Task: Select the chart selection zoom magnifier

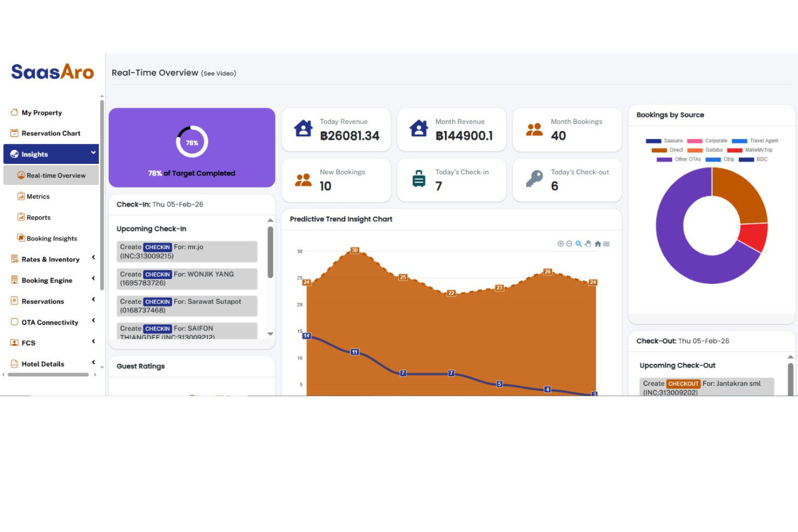Action: [x=579, y=244]
